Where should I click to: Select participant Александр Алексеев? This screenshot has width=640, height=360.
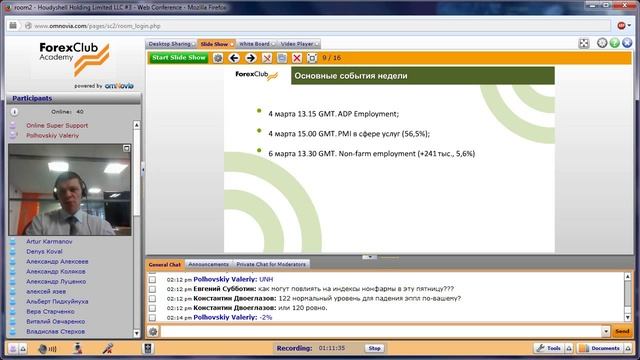click(x=57, y=262)
